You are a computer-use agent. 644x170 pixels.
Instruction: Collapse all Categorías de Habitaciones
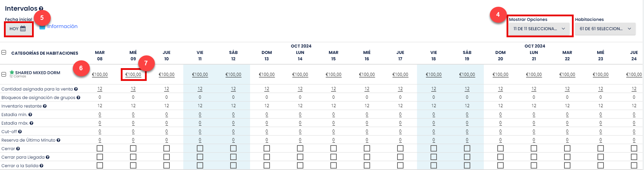(4, 53)
